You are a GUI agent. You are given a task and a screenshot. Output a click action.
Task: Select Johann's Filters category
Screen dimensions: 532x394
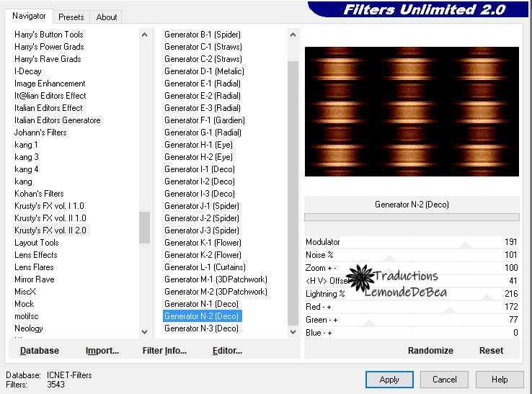[40, 133]
